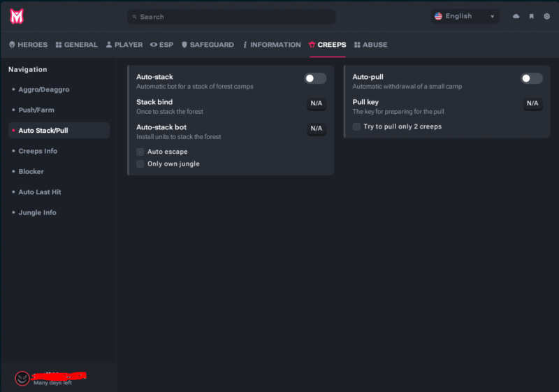
Task: Click the Stack bind label
Action: click(154, 102)
